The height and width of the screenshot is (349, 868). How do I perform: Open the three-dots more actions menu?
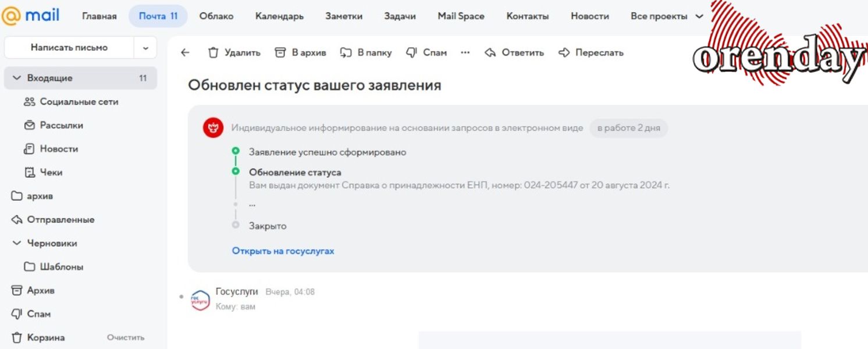tap(465, 53)
